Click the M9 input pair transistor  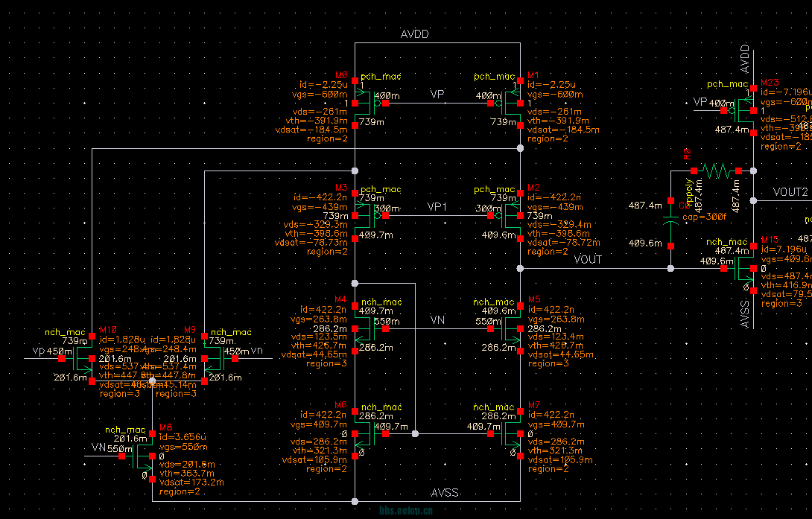[x=213, y=360]
